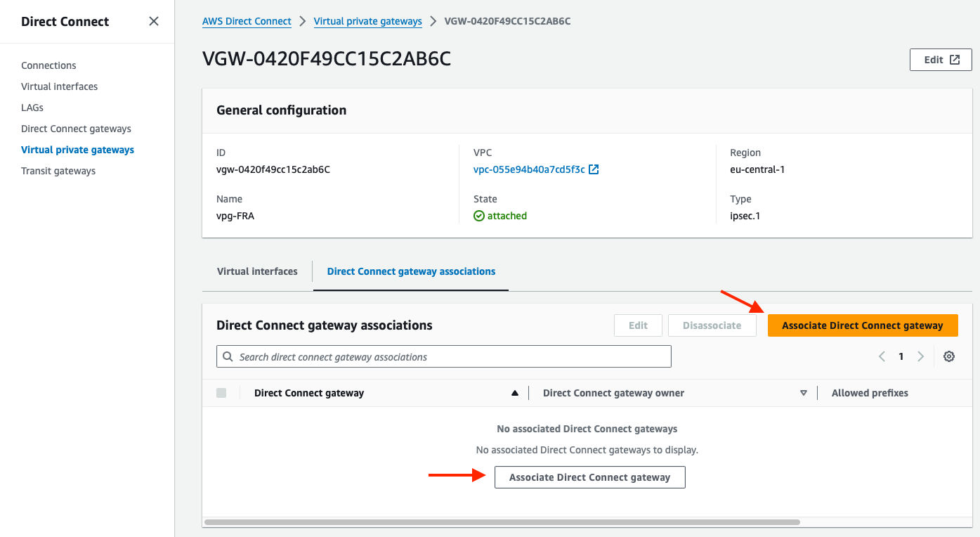
Task: Select Virtual private gateways in the sidebar
Action: [x=77, y=150]
